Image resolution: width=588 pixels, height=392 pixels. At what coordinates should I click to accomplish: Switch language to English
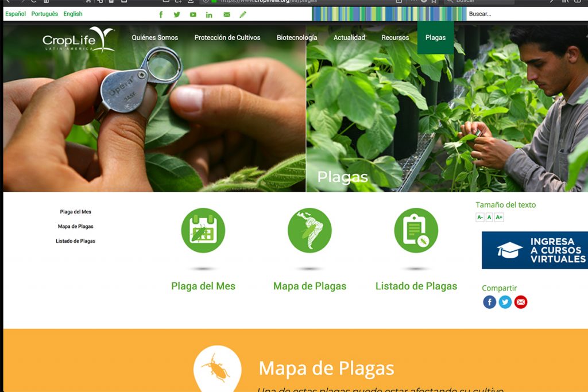[x=73, y=14]
